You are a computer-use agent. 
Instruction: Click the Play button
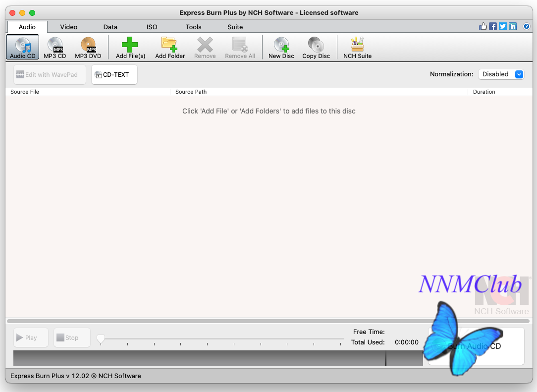(31, 338)
